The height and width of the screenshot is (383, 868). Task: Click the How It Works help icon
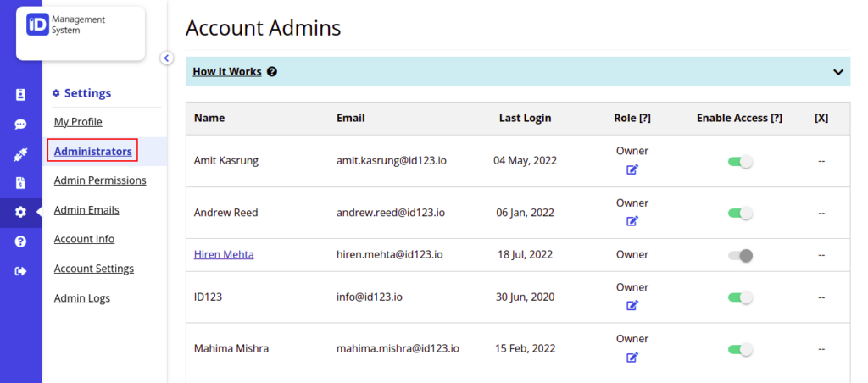tap(272, 72)
